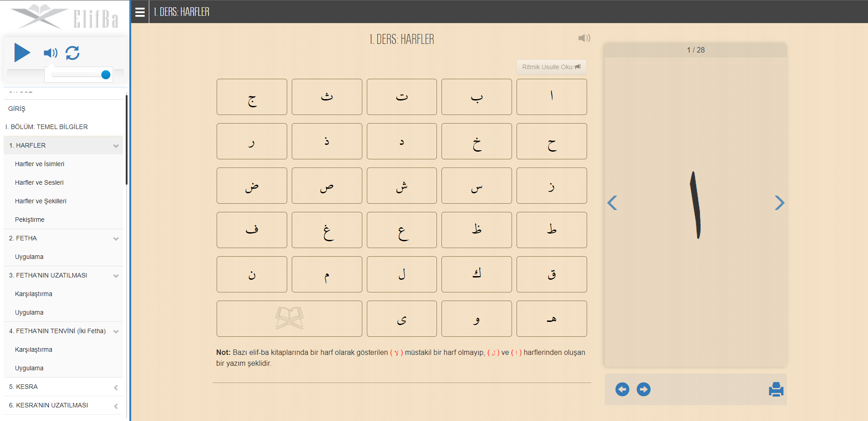Image resolution: width=868 pixels, height=421 pixels.
Task: Mute the sidebar speaker volume icon
Action: click(x=51, y=53)
